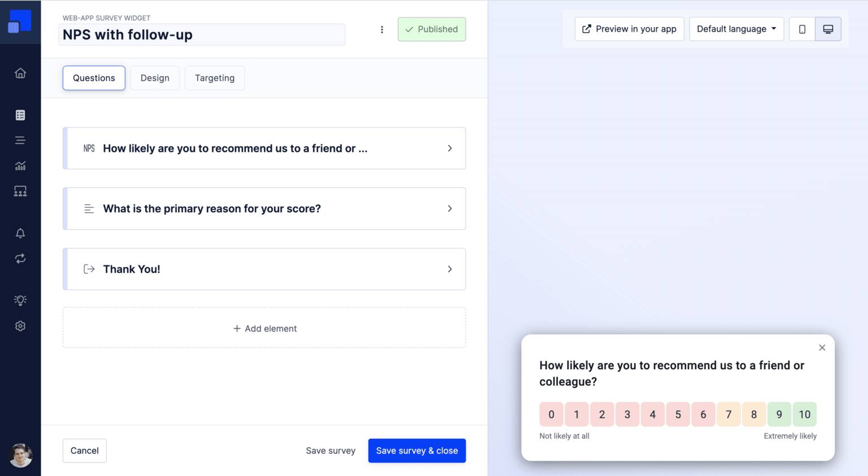Open the Home section in the sidebar

(x=20, y=73)
